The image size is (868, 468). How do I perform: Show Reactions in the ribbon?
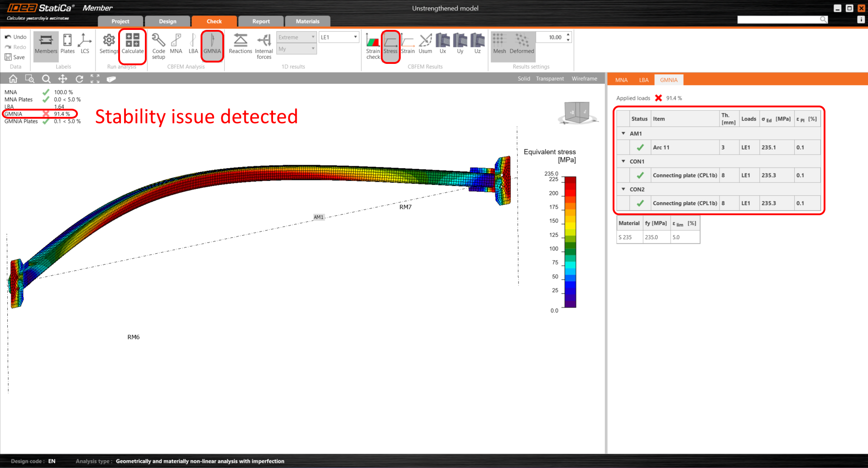pyautogui.click(x=240, y=44)
